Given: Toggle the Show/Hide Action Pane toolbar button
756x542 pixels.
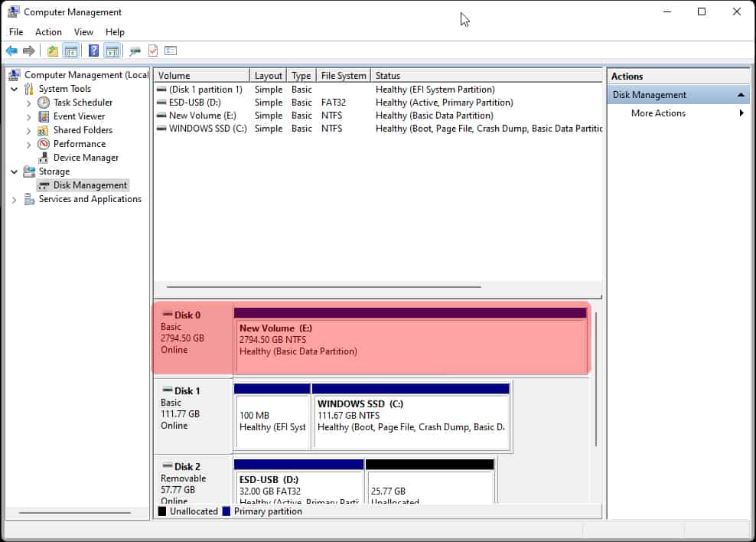Looking at the screenshot, I should 112,51.
